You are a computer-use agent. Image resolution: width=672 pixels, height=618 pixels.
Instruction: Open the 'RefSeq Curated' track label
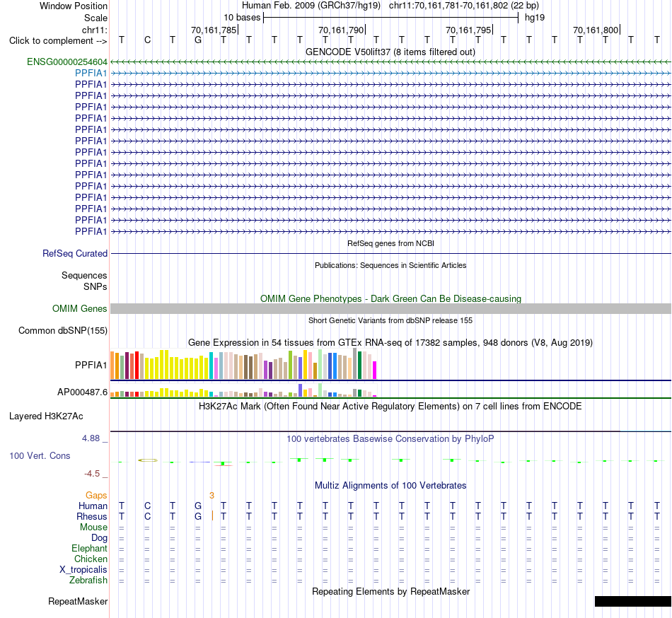(75, 254)
